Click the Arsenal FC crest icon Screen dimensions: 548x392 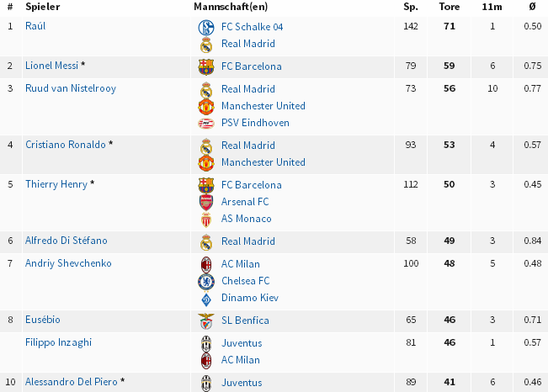[206, 202]
